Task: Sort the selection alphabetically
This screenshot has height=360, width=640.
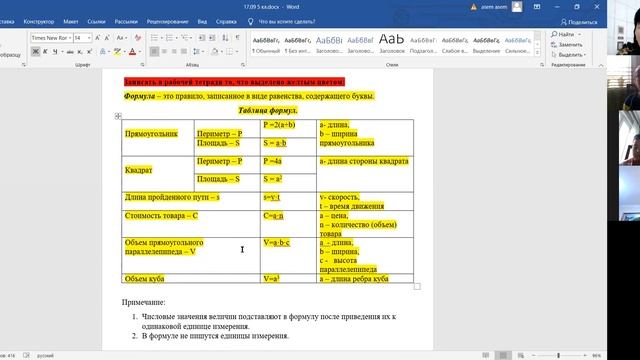Action: [x=225, y=38]
